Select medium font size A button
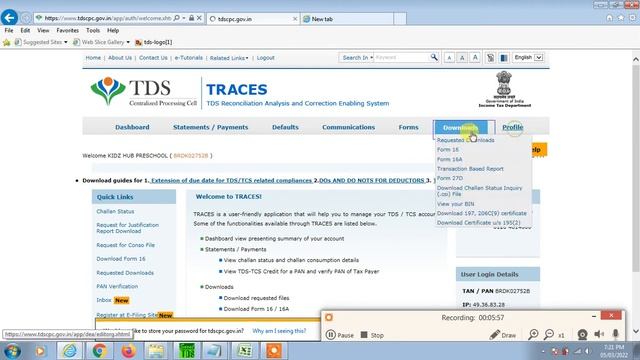 click(x=462, y=58)
